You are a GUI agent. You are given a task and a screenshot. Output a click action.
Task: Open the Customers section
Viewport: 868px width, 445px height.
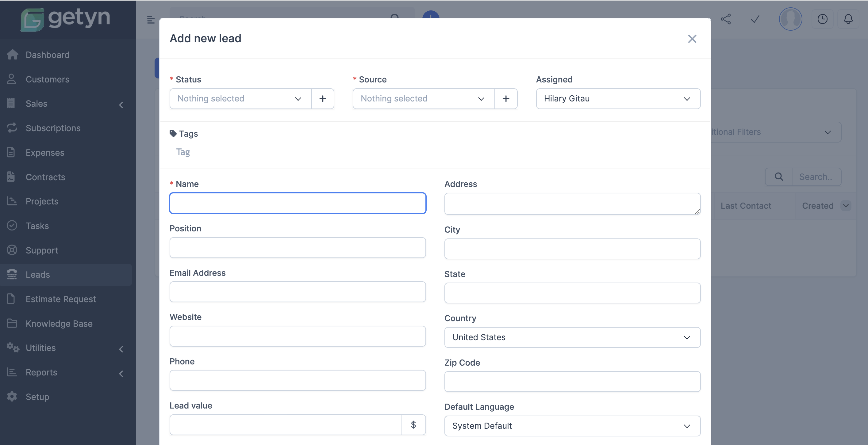coord(47,79)
